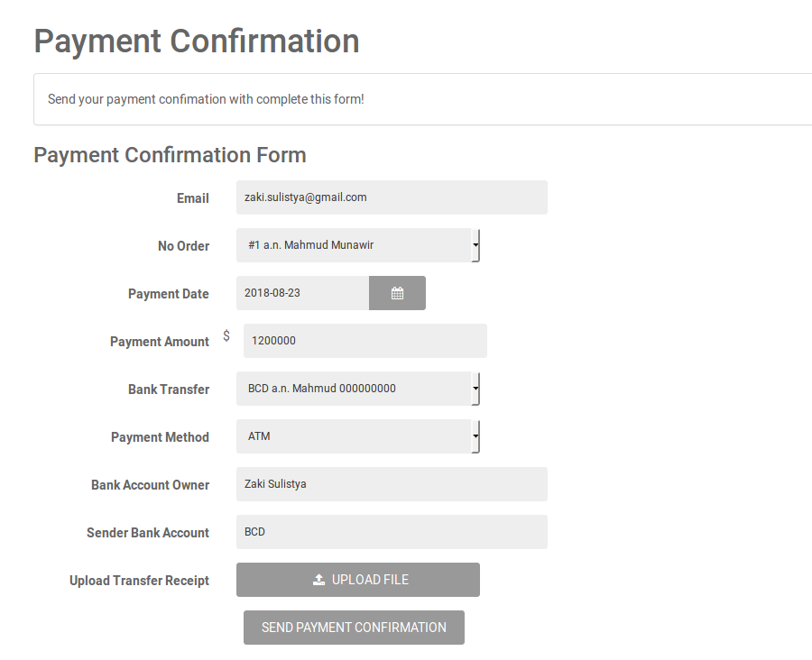Click the Bank Account Owner label
Screen dimensions: 812x660
coord(150,485)
